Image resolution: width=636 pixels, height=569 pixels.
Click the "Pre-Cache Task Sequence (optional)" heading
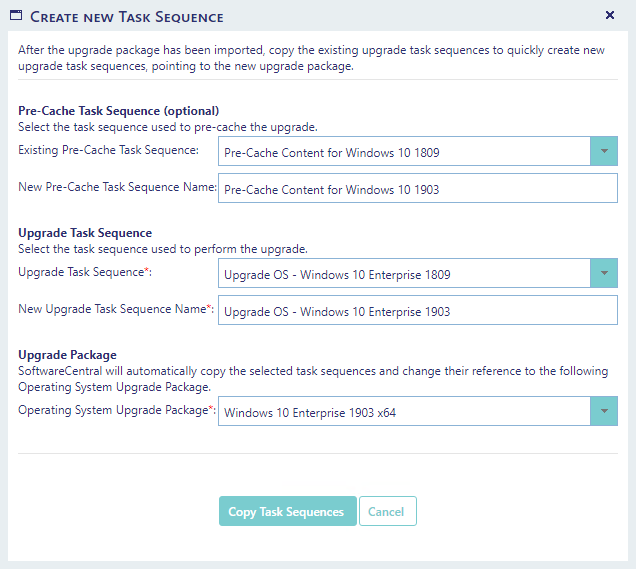point(118,111)
